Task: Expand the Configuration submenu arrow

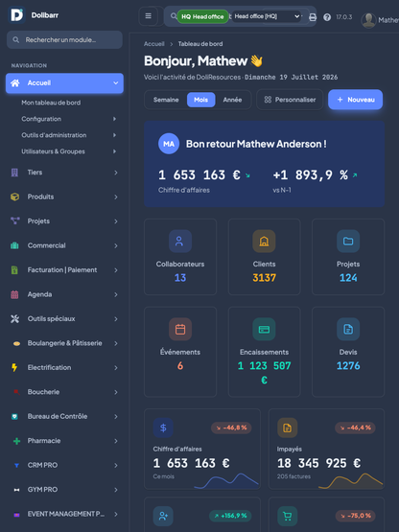Action: (115, 119)
